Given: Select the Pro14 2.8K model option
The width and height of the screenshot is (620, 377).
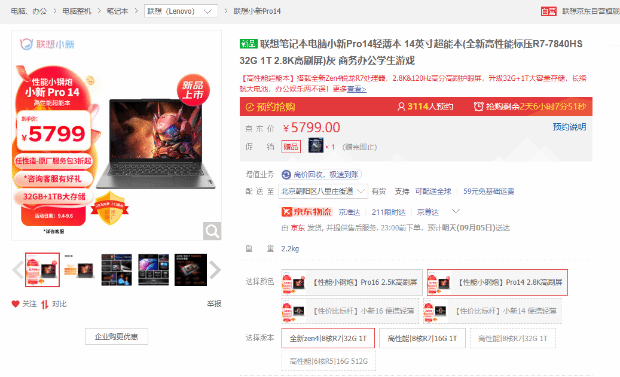Looking at the screenshot, I should [x=497, y=282].
